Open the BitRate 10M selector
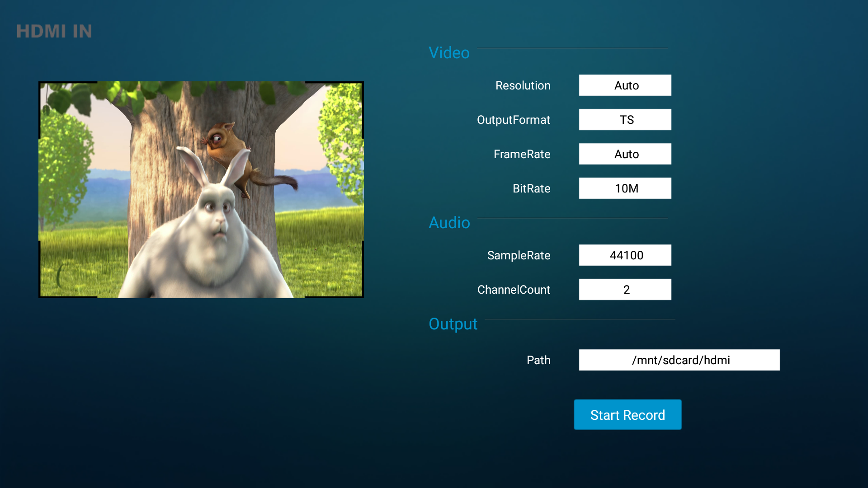The width and height of the screenshot is (868, 488). coord(625,188)
